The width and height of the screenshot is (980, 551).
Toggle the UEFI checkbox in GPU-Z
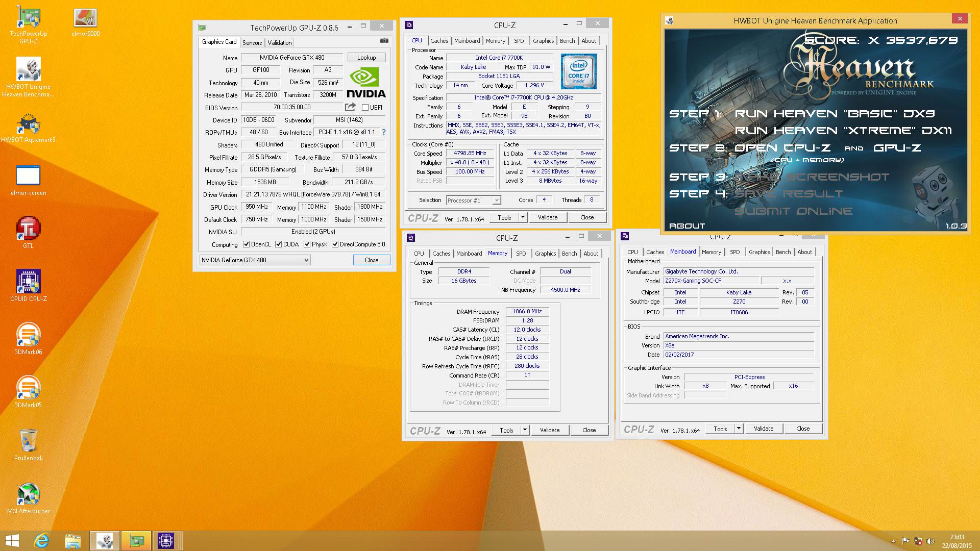coord(365,108)
